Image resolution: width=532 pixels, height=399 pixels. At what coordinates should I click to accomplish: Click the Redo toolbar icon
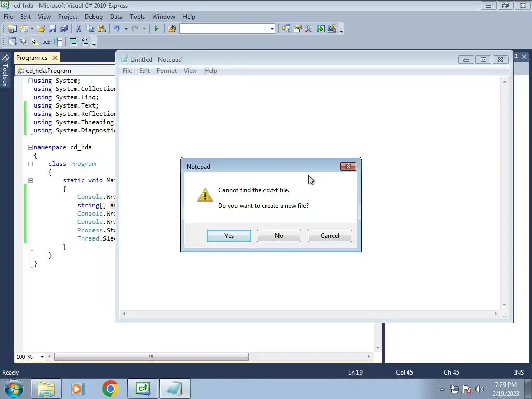pyautogui.click(x=135, y=29)
